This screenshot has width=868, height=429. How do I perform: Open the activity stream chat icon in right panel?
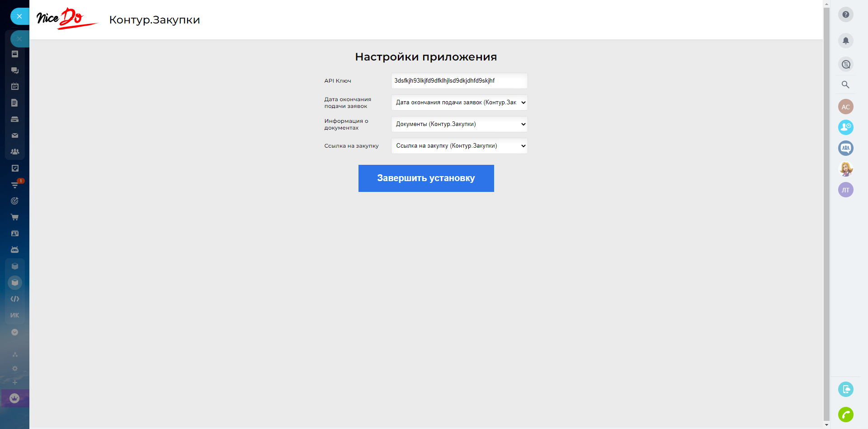[846, 64]
